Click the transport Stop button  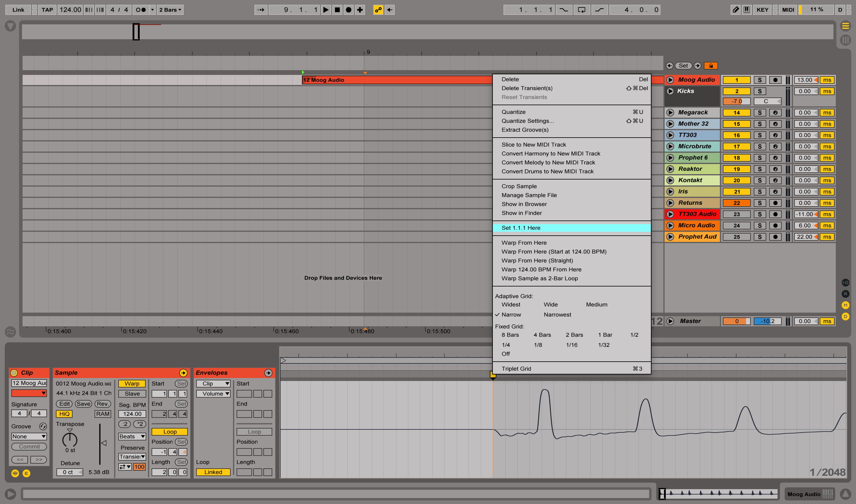click(x=337, y=10)
